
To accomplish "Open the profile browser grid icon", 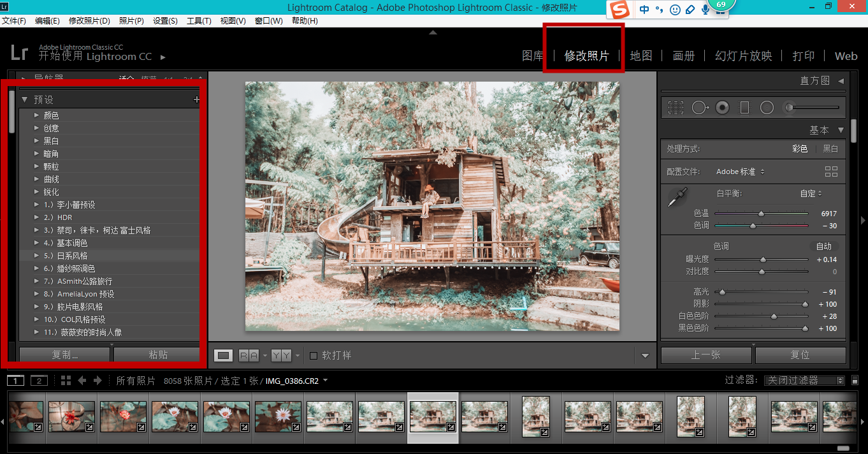I will click(x=831, y=172).
